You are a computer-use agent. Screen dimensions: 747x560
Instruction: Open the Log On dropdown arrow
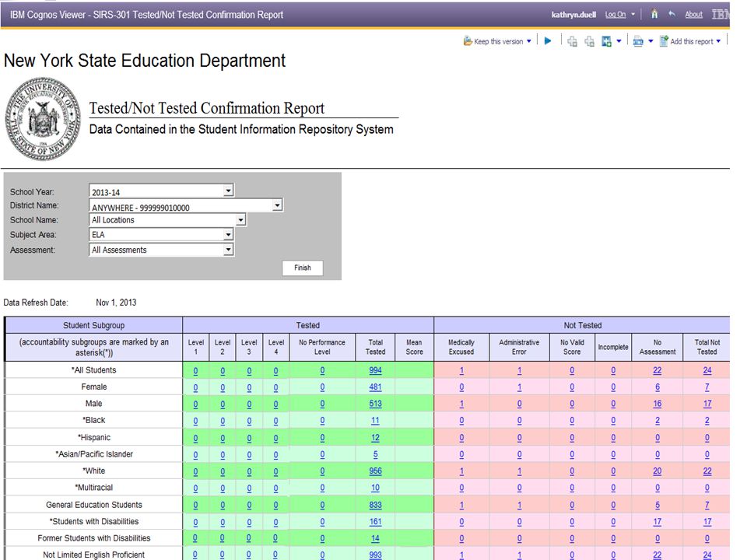pyautogui.click(x=633, y=14)
